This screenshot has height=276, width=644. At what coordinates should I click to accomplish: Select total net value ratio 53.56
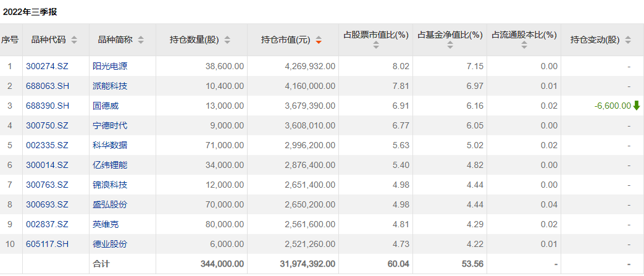(x=474, y=263)
